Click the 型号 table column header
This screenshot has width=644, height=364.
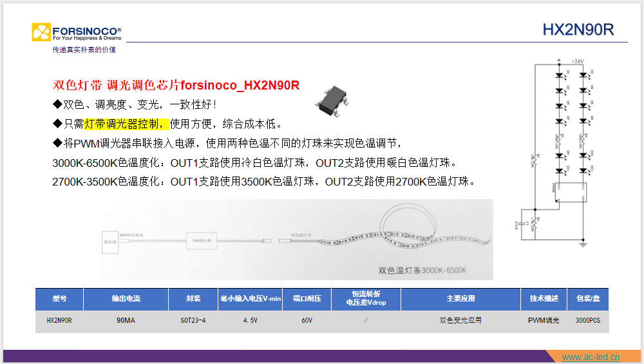[x=59, y=299]
